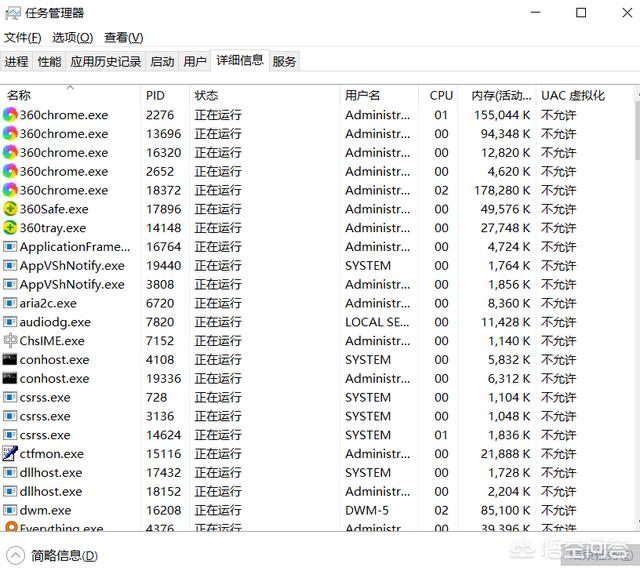The image size is (640, 571).
Task: Switch to the 性能 tab
Action: (x=49, y=61)
